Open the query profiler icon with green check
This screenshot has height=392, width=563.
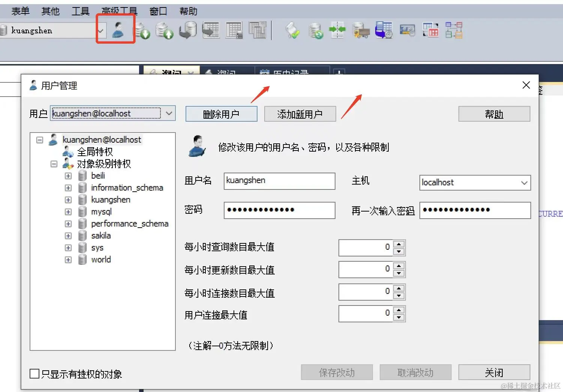point(292,31)
